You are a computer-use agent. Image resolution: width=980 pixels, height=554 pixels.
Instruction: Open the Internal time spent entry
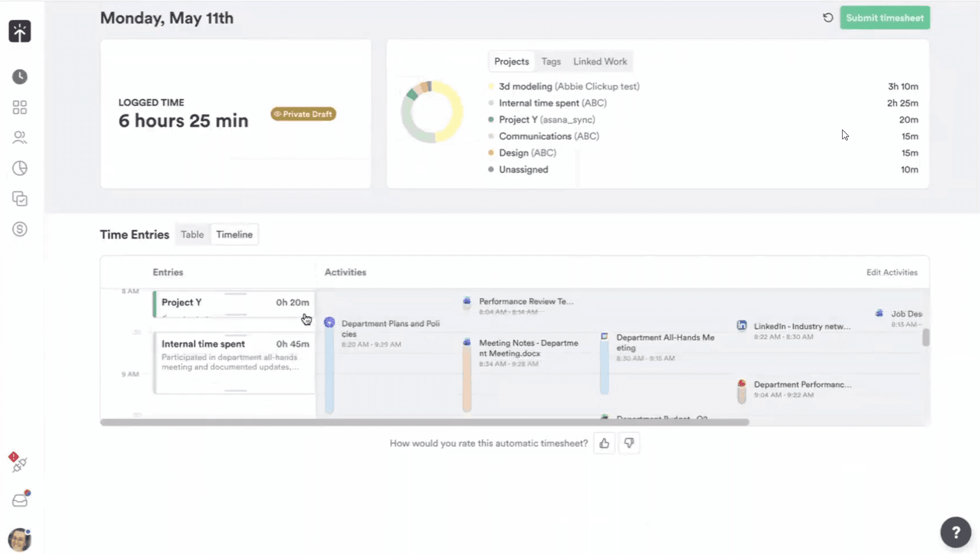[234, 363]
